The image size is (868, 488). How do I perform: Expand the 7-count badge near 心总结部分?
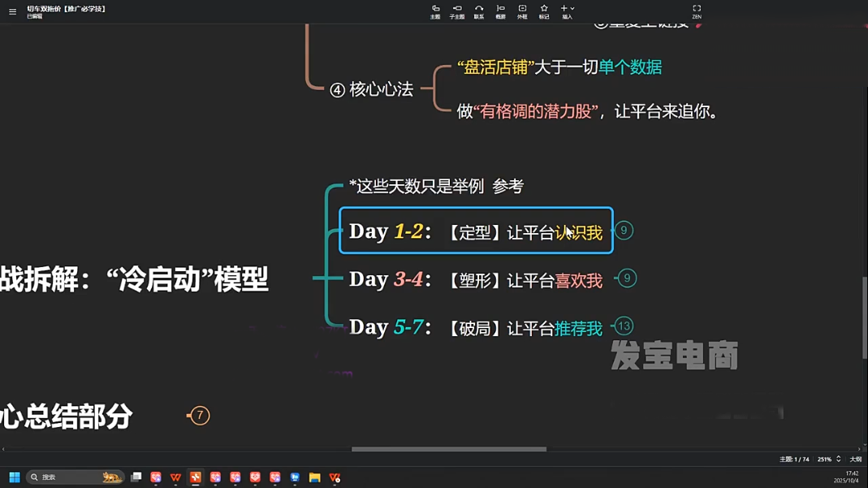click(200, 416)
